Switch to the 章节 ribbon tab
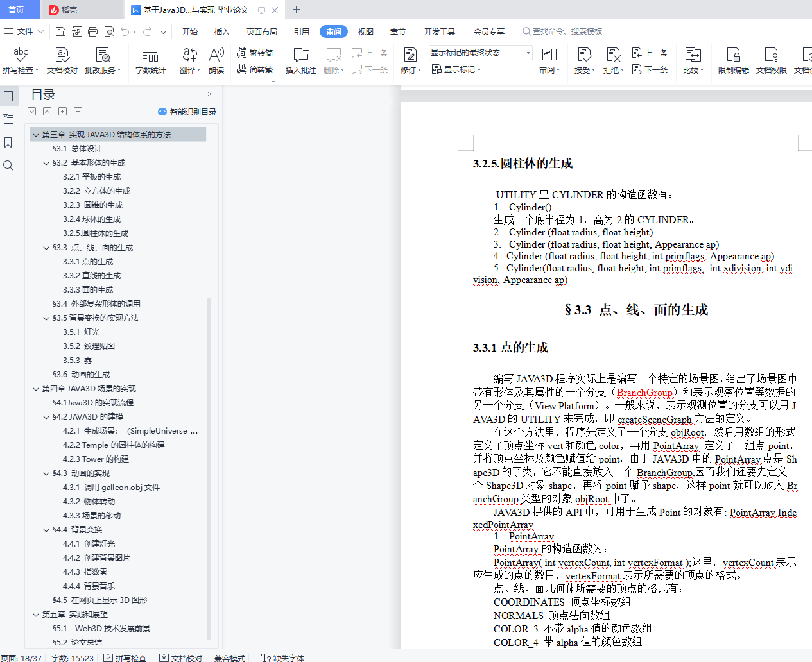812x662 pixels. point(398,31)
